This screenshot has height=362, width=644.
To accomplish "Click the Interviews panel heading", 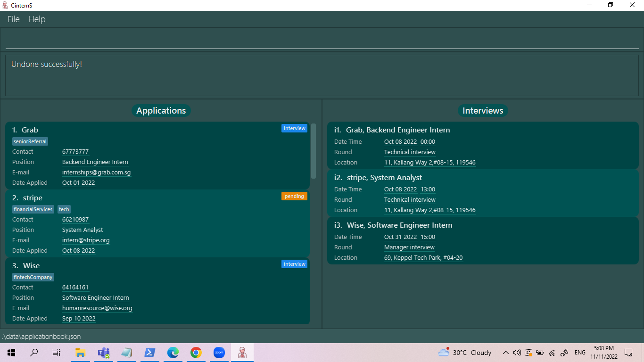I will [483, 111].
